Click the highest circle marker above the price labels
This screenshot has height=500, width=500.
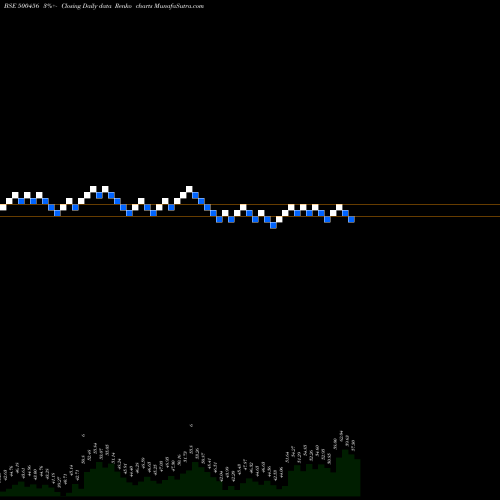[x=191, y=426]
